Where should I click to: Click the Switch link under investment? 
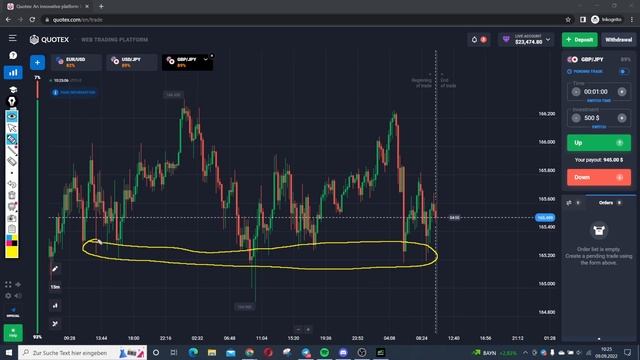click(599, 127)
